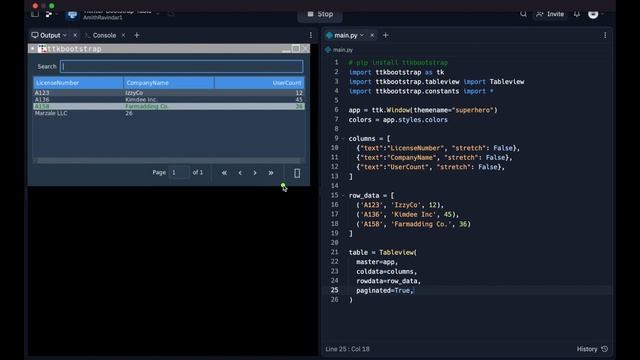
Task: Add a new tab in the editor pane
Action: pyautogui.click(x=385, y=36)
